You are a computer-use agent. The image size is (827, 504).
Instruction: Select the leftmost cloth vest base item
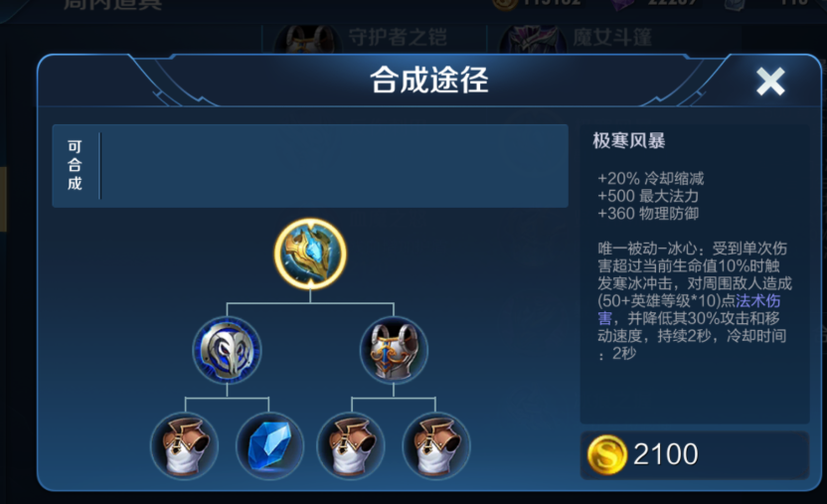185,445
